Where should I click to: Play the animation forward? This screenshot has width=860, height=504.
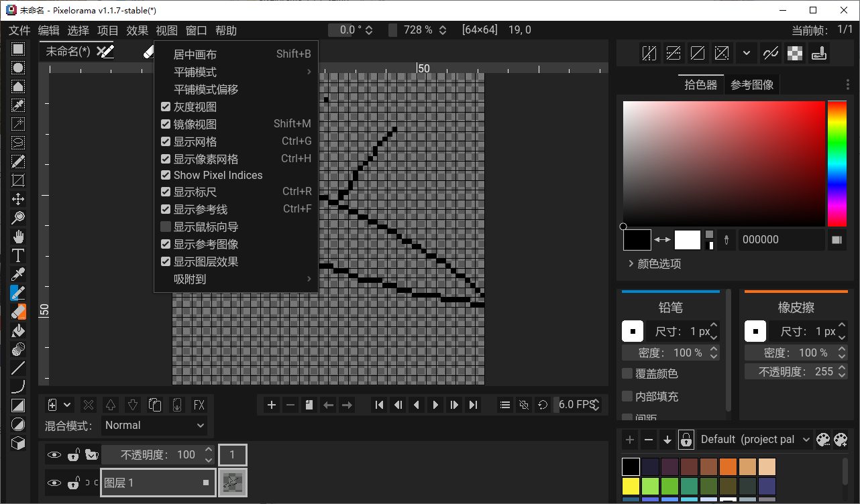tap(435, 404)
